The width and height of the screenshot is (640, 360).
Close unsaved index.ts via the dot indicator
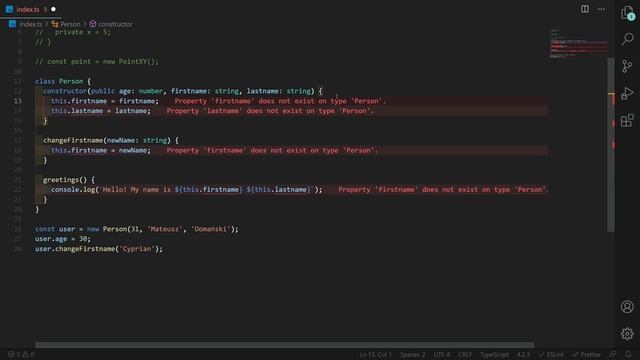53,9
